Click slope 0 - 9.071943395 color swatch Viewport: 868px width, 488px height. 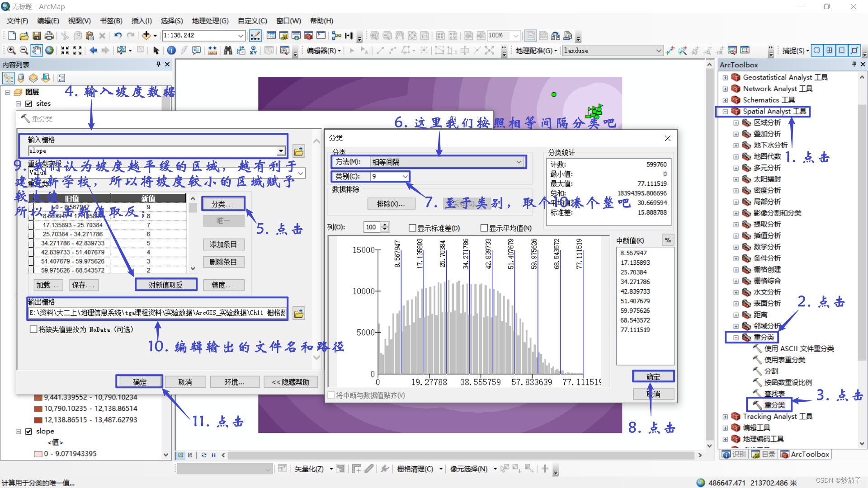[x=38, y=454]
